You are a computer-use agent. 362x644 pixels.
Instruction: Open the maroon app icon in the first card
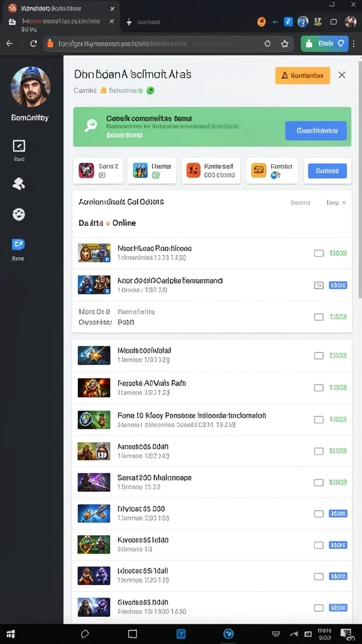tap(86, 170)
